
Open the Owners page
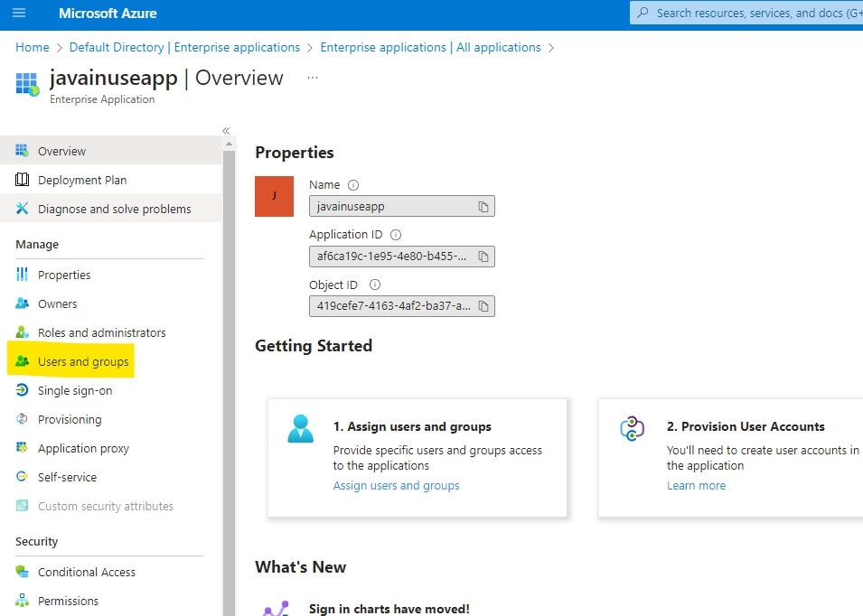click(111, 303)
